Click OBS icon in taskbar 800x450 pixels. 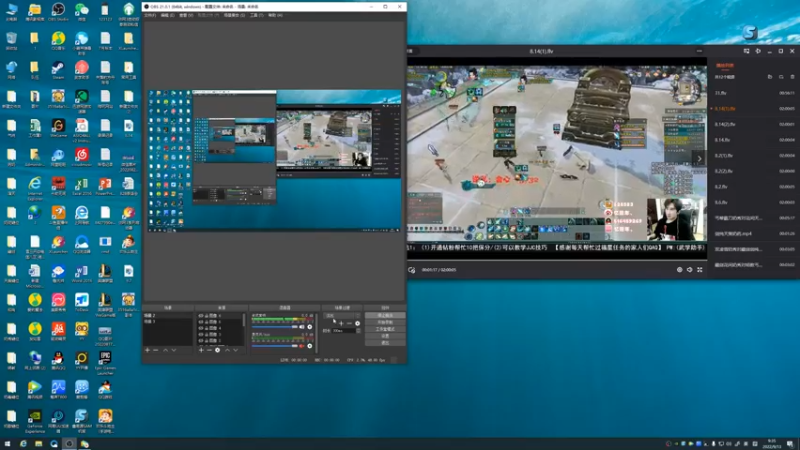pyautogui.click(x=69, y=444)
